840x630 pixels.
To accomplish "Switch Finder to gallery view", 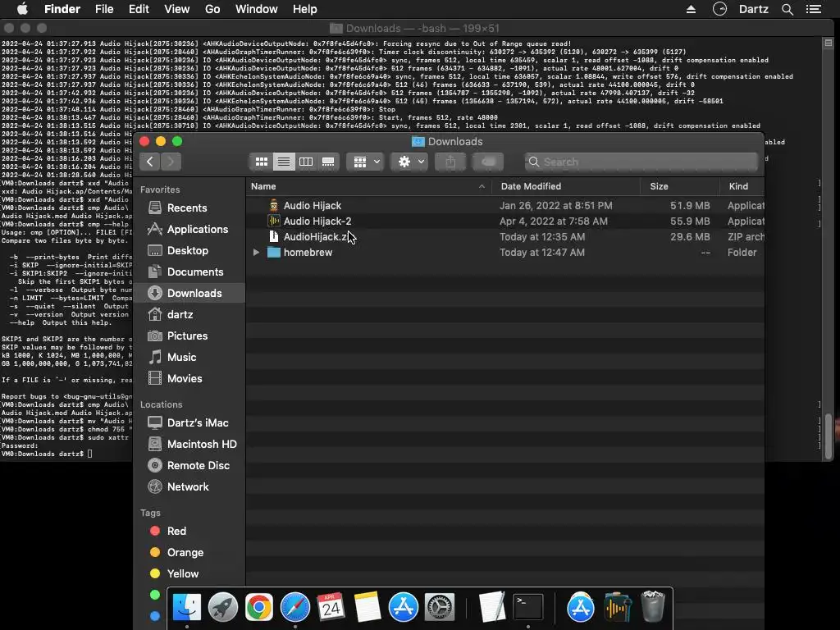I will (x=328, y=162).
